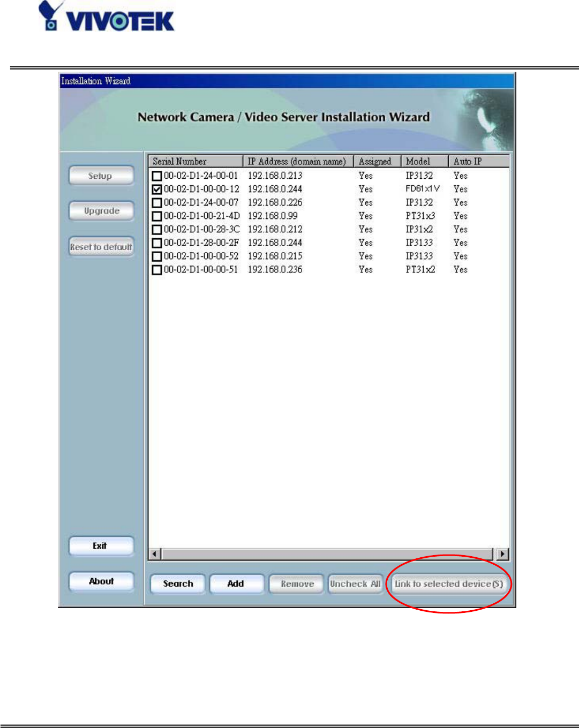Click the horizontal scrollbar track
579x728 pixels.
click(327, 554)
